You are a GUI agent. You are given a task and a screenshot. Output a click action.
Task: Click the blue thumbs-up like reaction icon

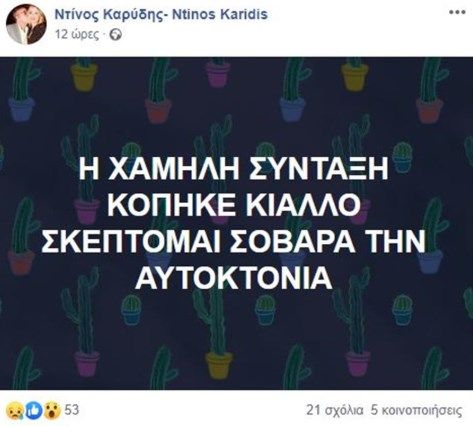pyautogui.click(x=34, y=410)
